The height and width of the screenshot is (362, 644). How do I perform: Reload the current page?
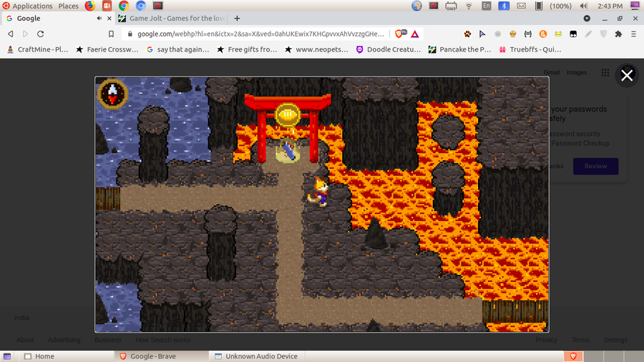tap(40, 34)
